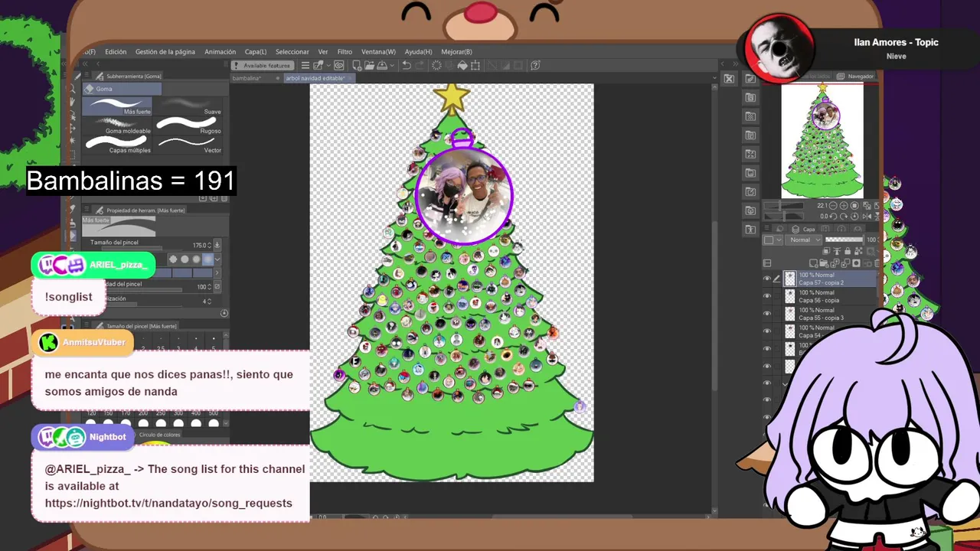The height and width of the screenshot is (551, 980).
Task: Click the Available features button
Action: pyautogui.click(x=263, y=66)
